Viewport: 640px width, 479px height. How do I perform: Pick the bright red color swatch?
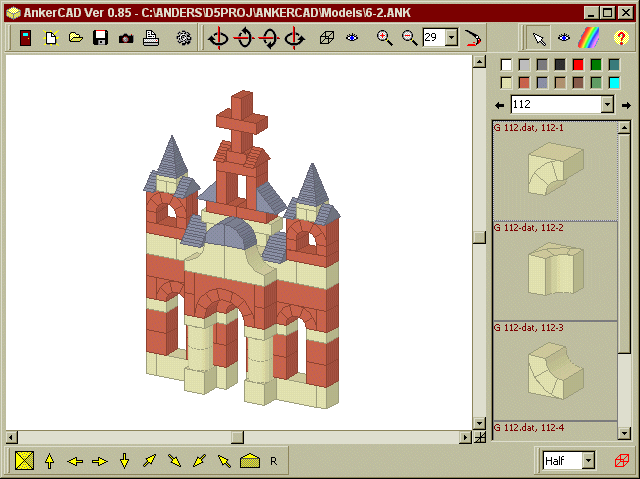[x=578, y=64]
